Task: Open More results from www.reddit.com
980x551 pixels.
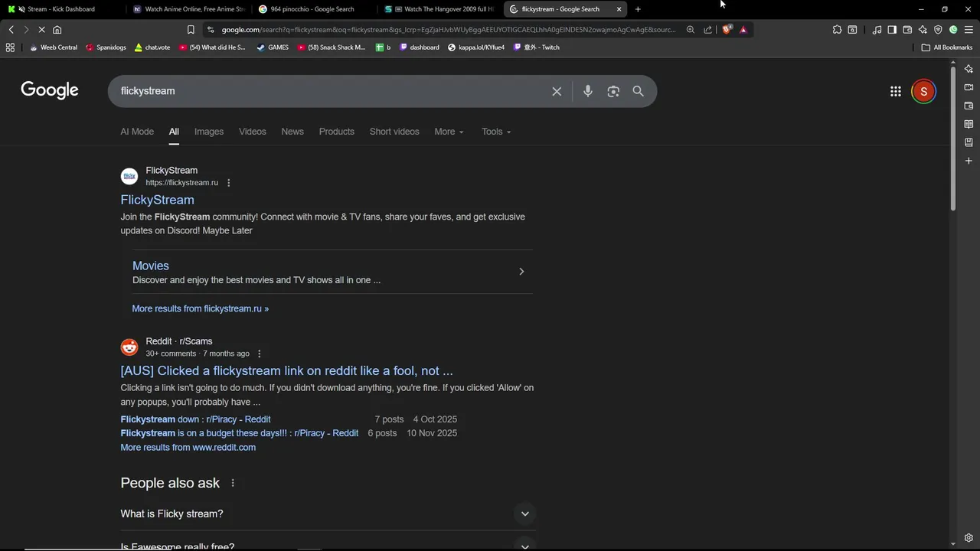Action: pos(188,448)
